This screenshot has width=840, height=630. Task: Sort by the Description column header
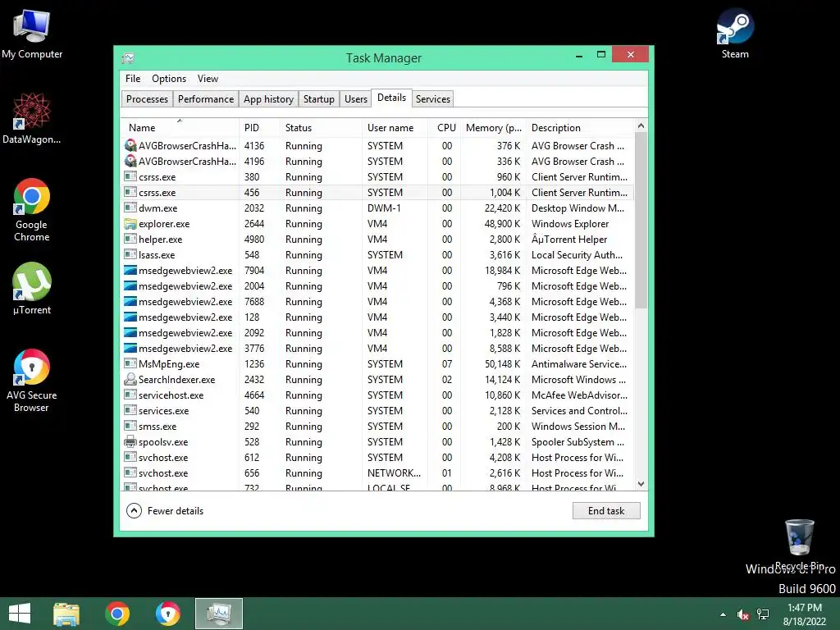click(580, 127)
